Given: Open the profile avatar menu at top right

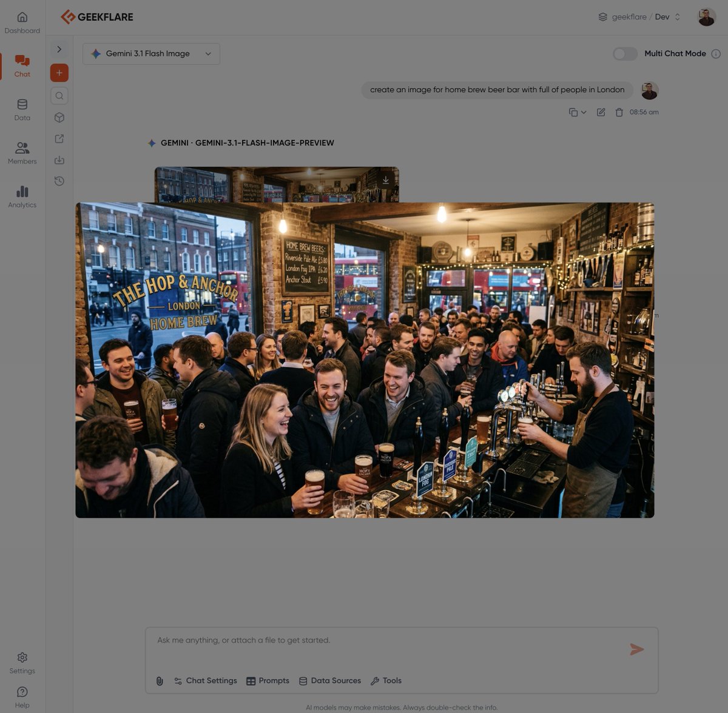Looking at the screenshot, I should click(x=707, y=17).
